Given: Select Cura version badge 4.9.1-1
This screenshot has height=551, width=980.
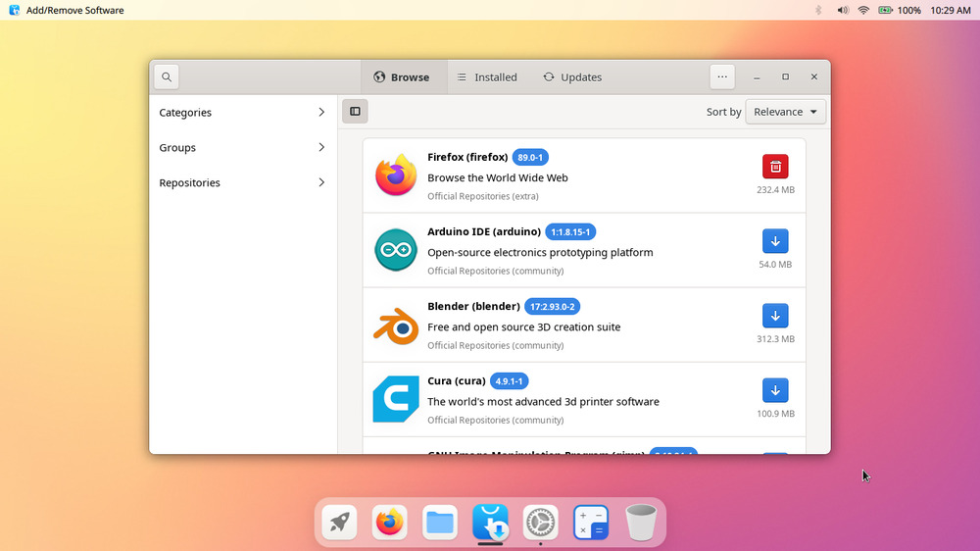Looking at the screenshot, I should [x=509, y=380].
